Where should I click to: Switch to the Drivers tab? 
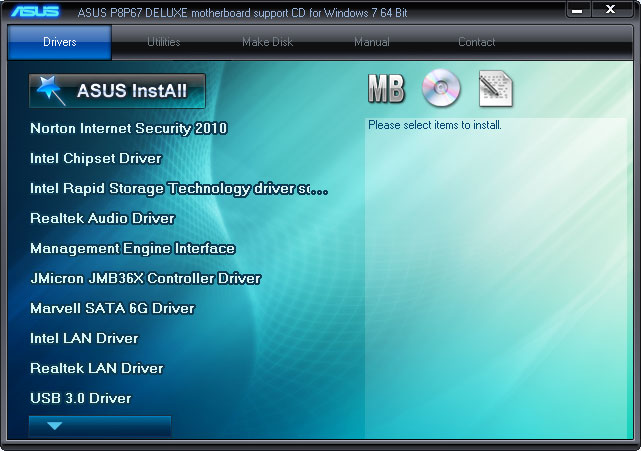click(x=60, y=42)
